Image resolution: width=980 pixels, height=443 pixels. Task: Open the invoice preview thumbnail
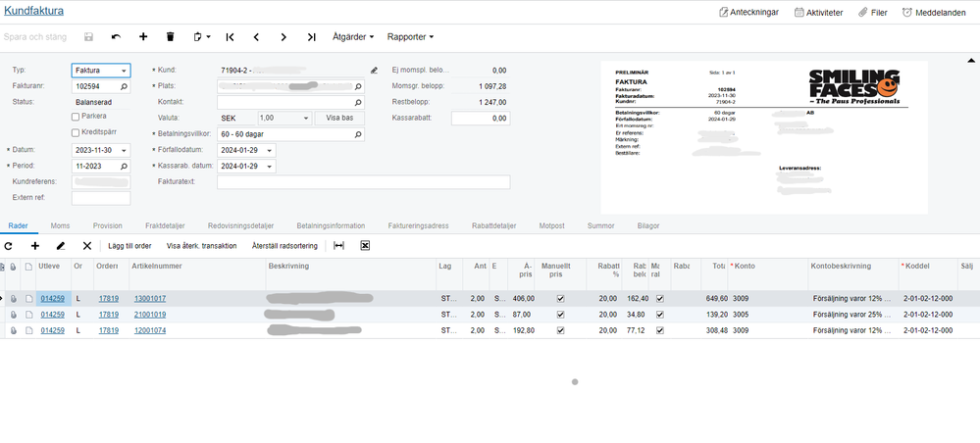coord(764,137)
